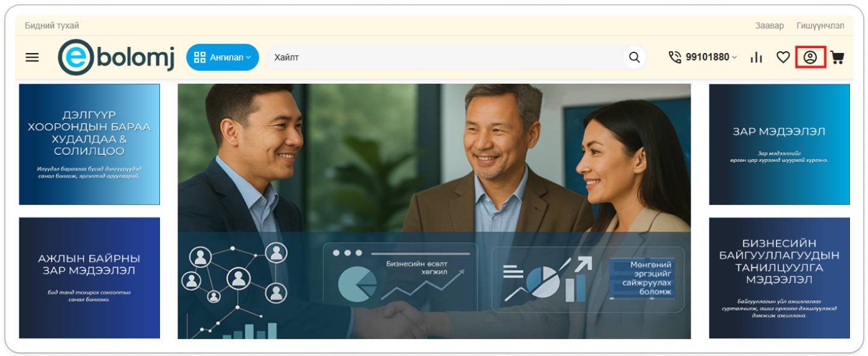Screen dimensions: 868x356
Task: Open the Бидний тухай link
Action: [x=52, y=25]
